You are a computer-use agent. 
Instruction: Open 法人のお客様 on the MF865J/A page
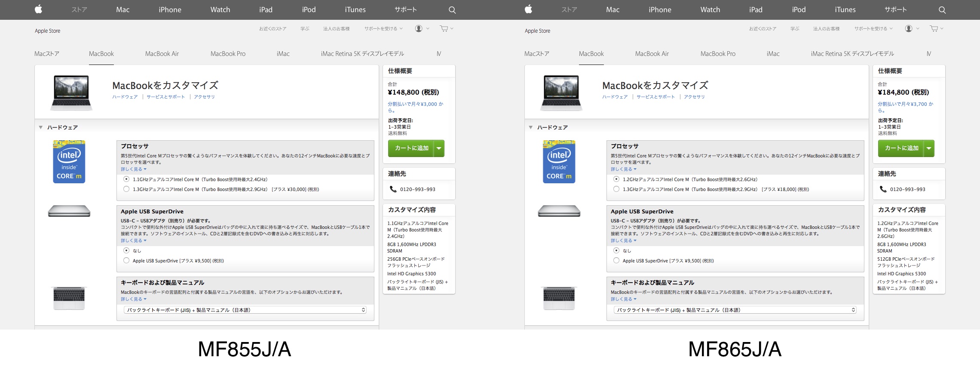826,29
